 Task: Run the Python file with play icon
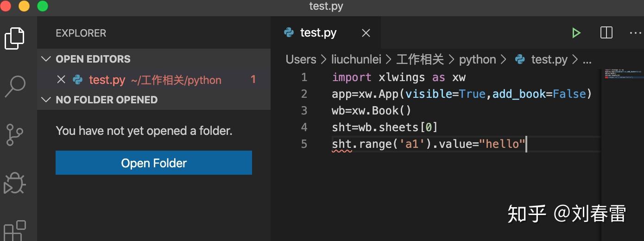pos(576,33)
